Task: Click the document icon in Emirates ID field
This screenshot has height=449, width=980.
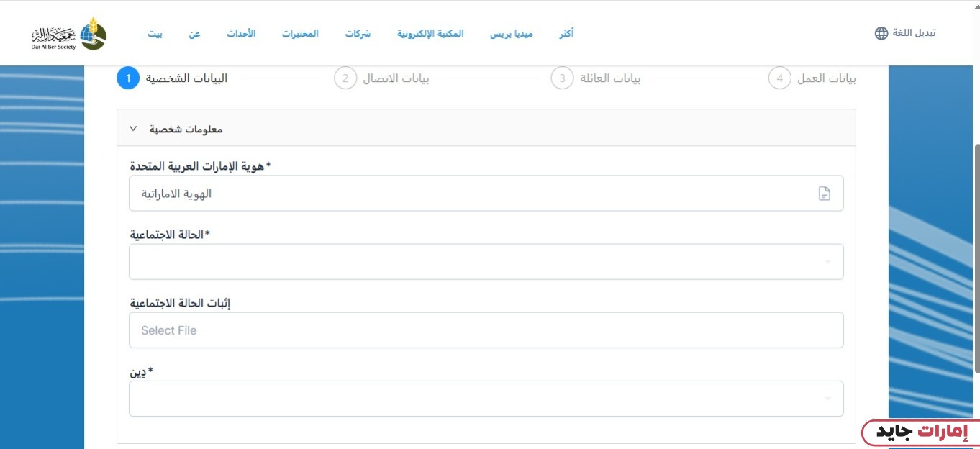Action: click(x=825, y=194)
